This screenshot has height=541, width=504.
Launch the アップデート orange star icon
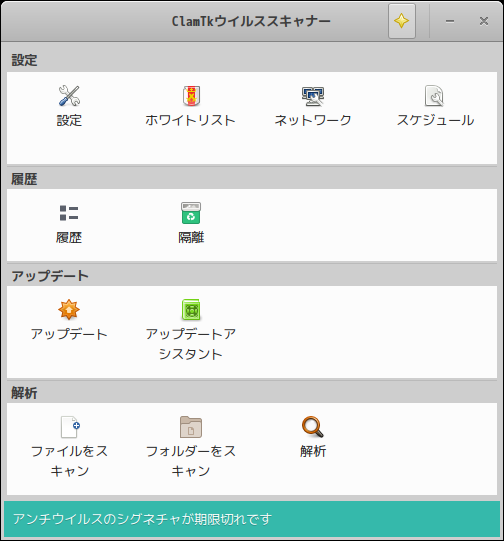coord(69,309)
